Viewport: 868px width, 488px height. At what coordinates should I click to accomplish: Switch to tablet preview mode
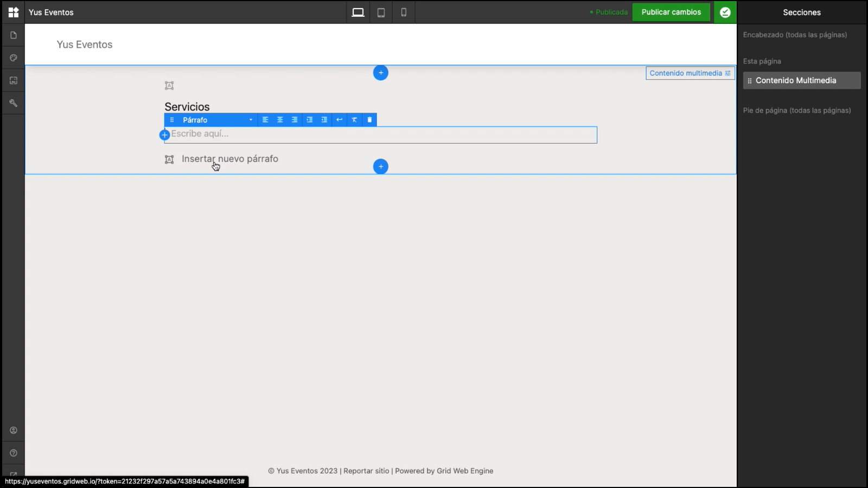[x=381, y=12]
